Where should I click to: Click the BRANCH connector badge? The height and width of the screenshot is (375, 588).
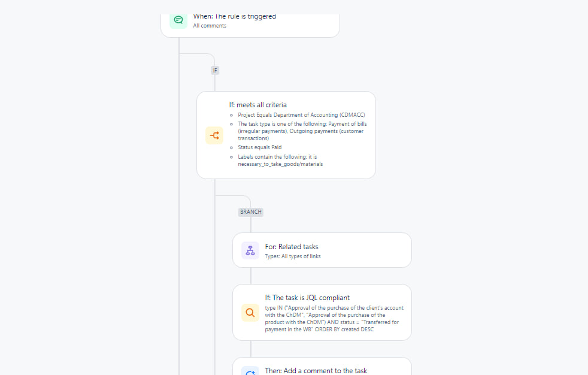point(250,211)
